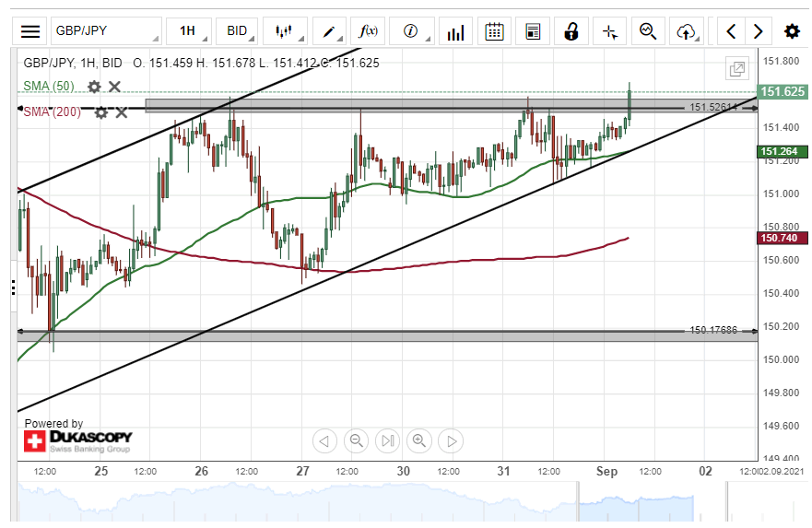Click the SMA (50) indicator label
Viewport: 812px width, 528px height.
coord(50,87)
